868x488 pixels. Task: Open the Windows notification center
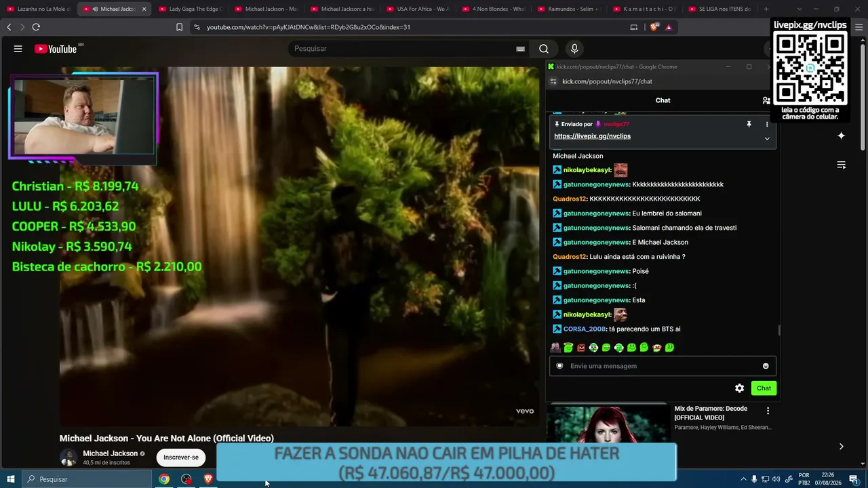click(854, 479)
